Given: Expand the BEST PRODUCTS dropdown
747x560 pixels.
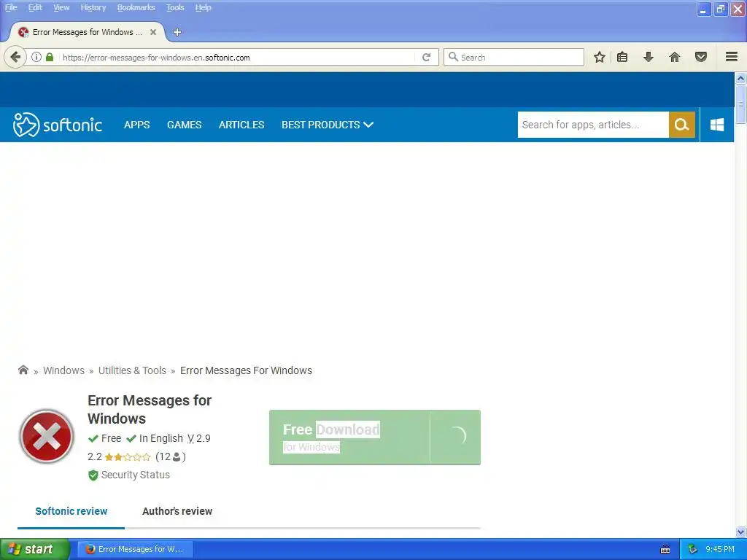Looking at the screenshot, I should pos(327,125).
